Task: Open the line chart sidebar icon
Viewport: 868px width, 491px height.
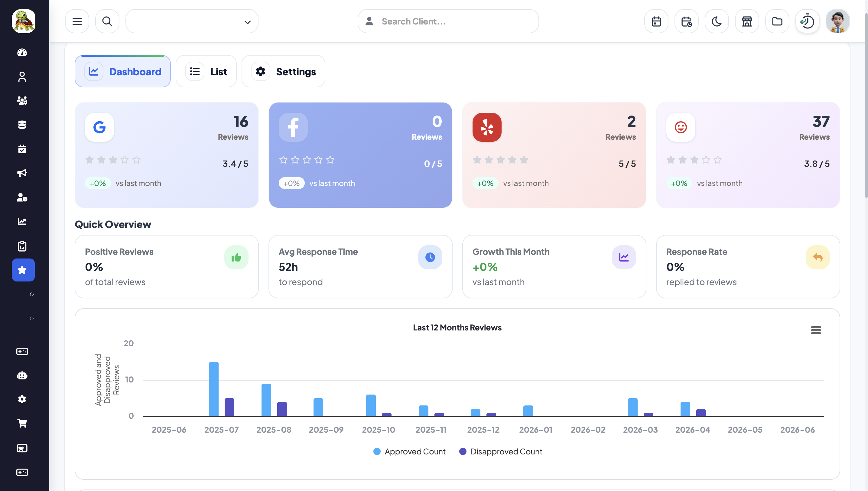Action: 22,221
